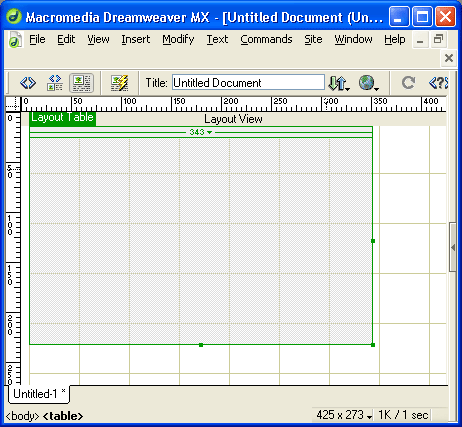Open the File Management dropdown
The height and width of the screenshot is (427, 462).
[x=339, y=83]
